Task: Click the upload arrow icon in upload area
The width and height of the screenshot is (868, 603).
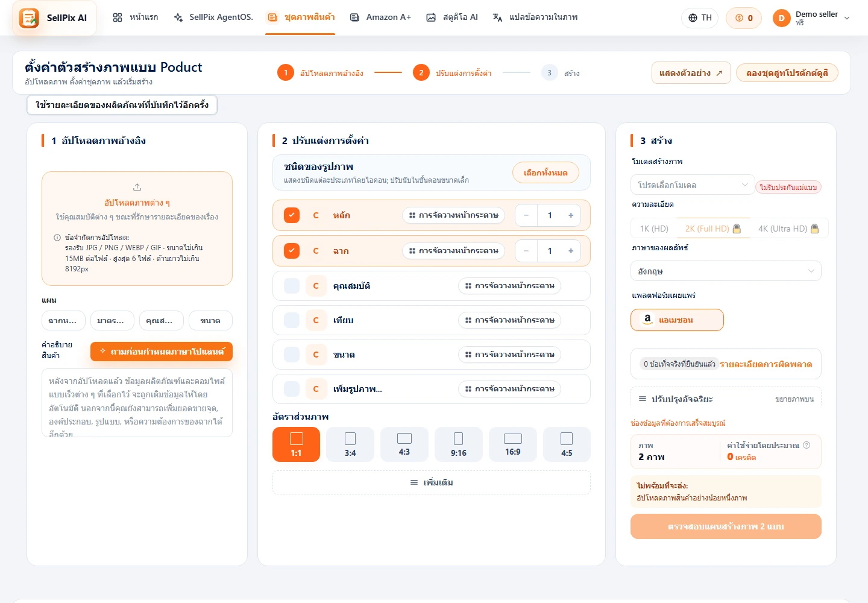Action: click(137, 187)
